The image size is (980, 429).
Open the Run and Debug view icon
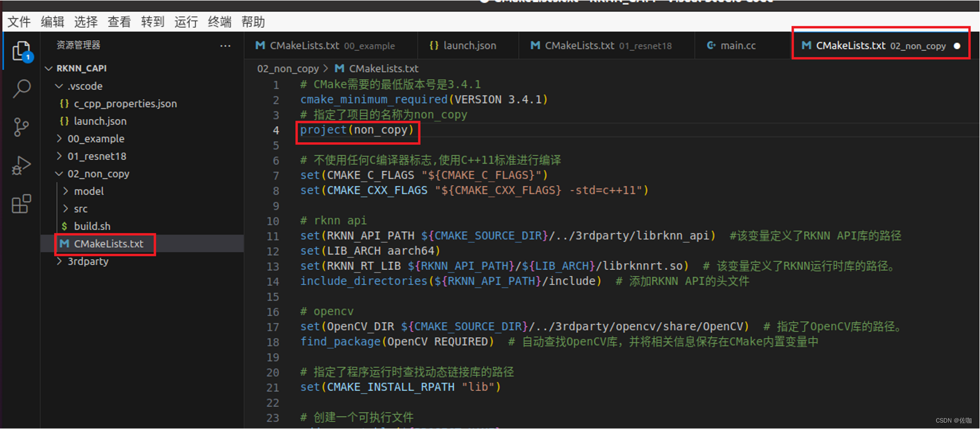[21, 166]
